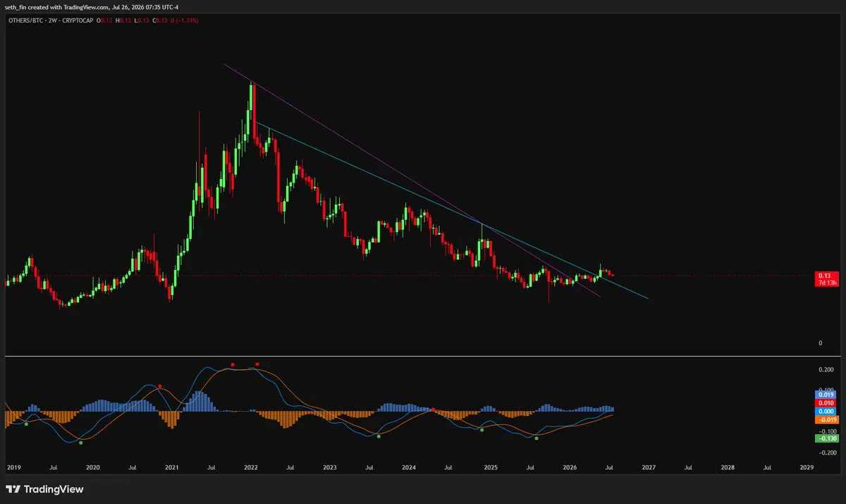Click the TradingView logo at bottom left
846x504 pixels.
click(x=45, y=489)
